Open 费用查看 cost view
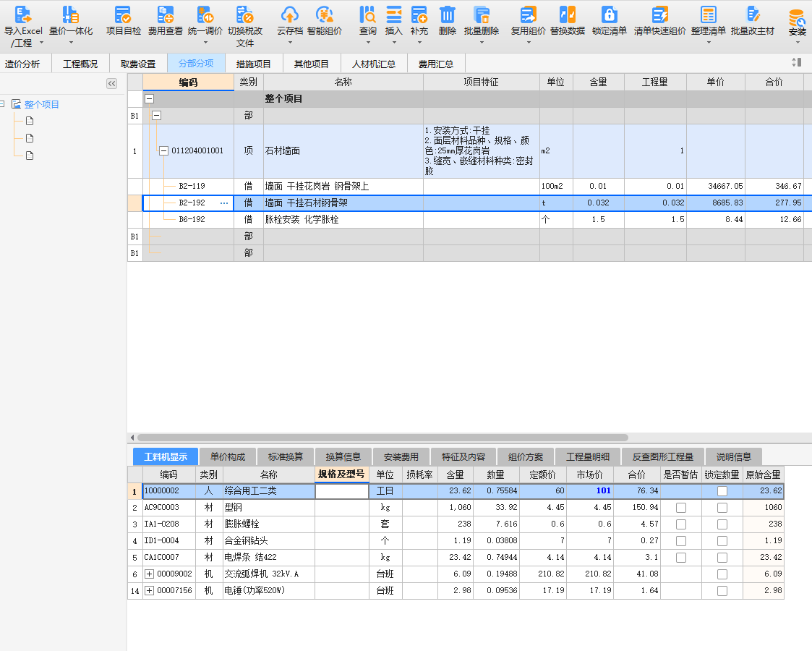Image resolution: width=812 pixels, height=651 pixels. coord(165,14)
